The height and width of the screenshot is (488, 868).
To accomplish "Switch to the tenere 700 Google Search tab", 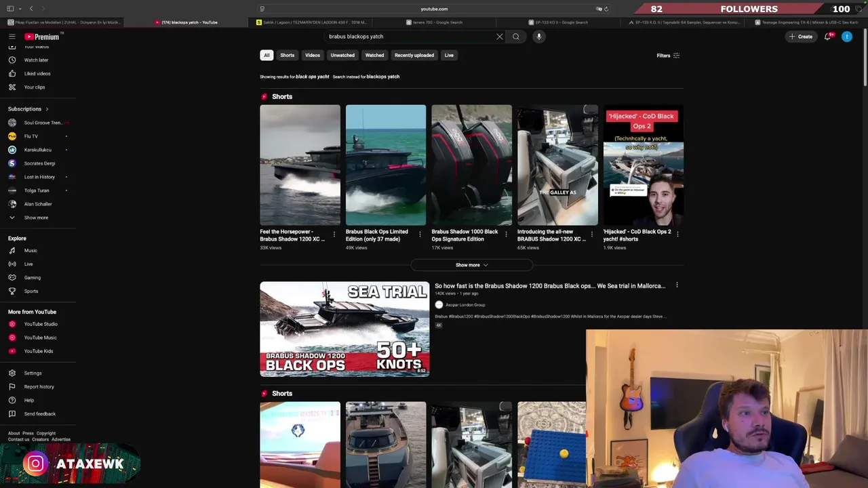I will 435,22.
